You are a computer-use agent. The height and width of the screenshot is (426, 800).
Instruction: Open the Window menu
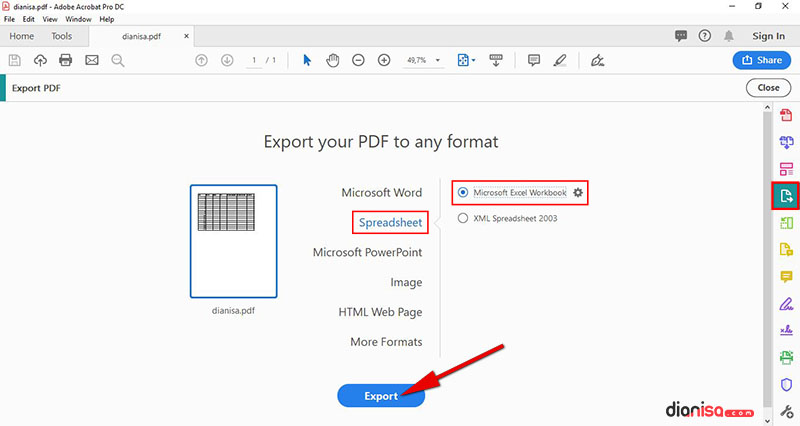(x=78, y=19)
